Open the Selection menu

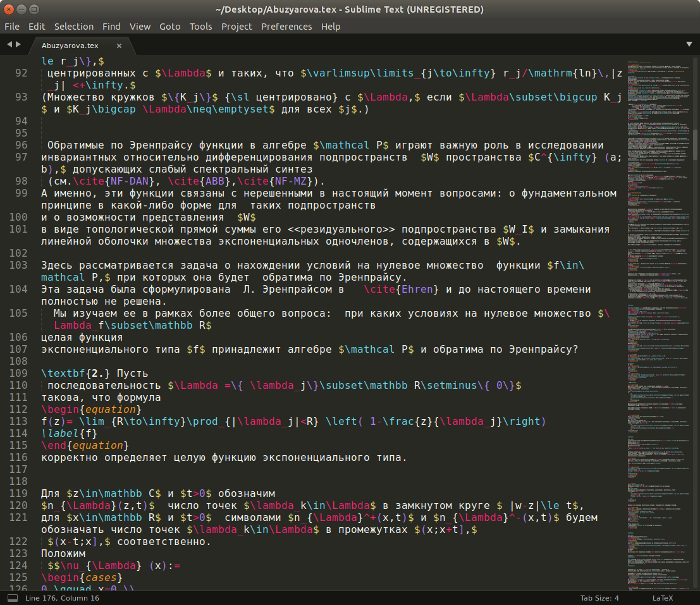74,27
